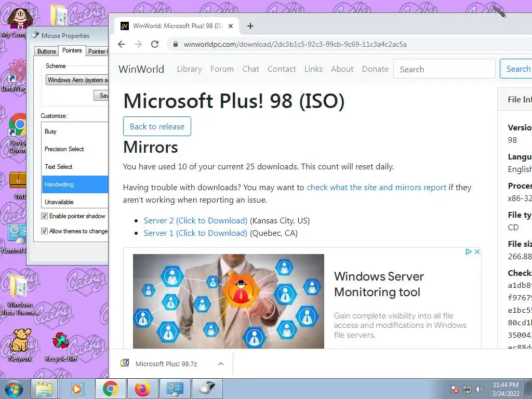Click the Back to release button

click(157, 126)
